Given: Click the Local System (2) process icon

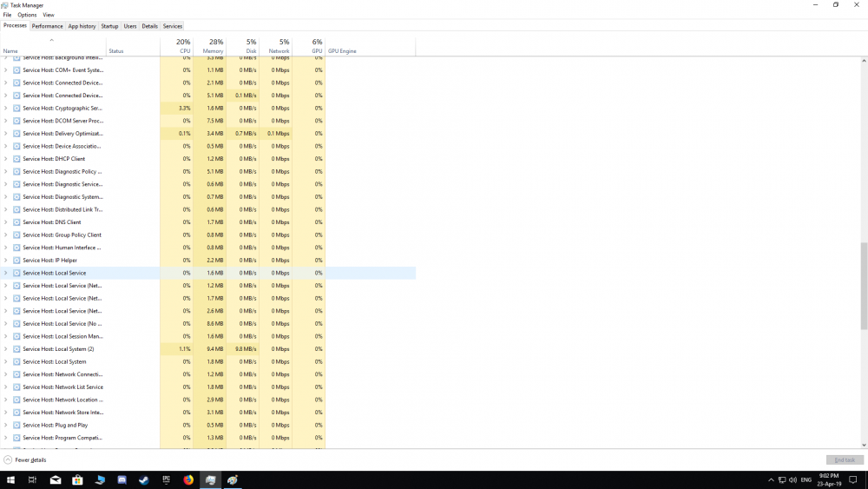Looking at the screenshot, I should point(16,349).
